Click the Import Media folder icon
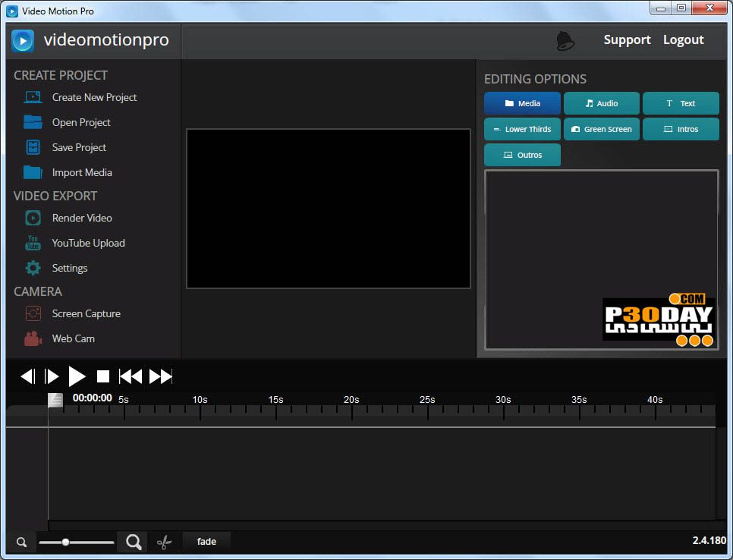 33,172
